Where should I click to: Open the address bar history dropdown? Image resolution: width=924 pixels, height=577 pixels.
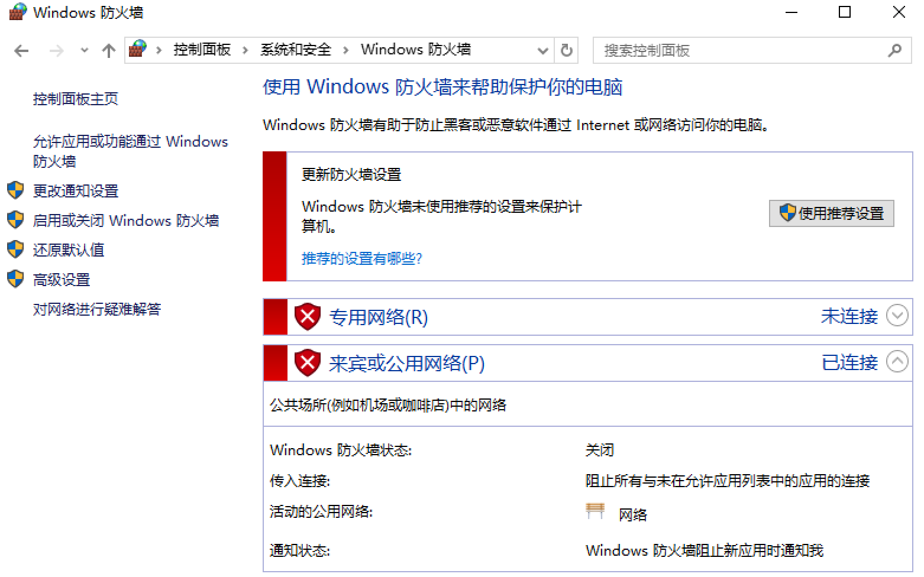pyautogui.click(x=542, y=51)
